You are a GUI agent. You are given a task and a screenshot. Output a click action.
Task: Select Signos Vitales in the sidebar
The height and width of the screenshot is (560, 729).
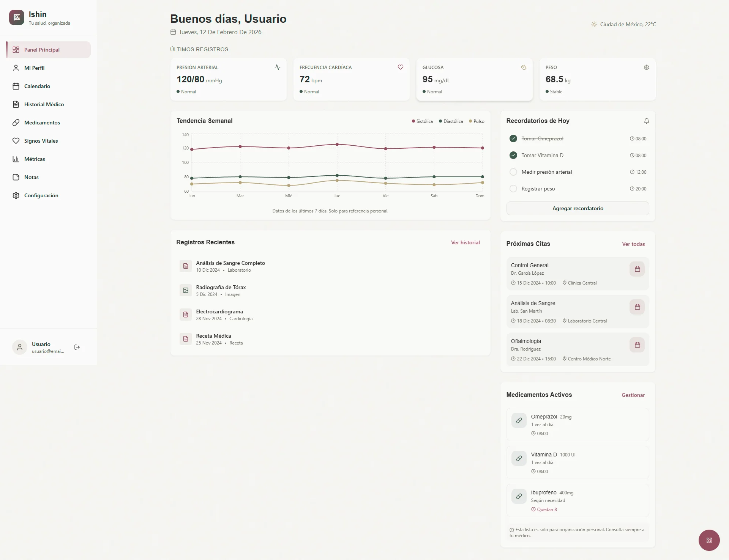tap(41, 140)
